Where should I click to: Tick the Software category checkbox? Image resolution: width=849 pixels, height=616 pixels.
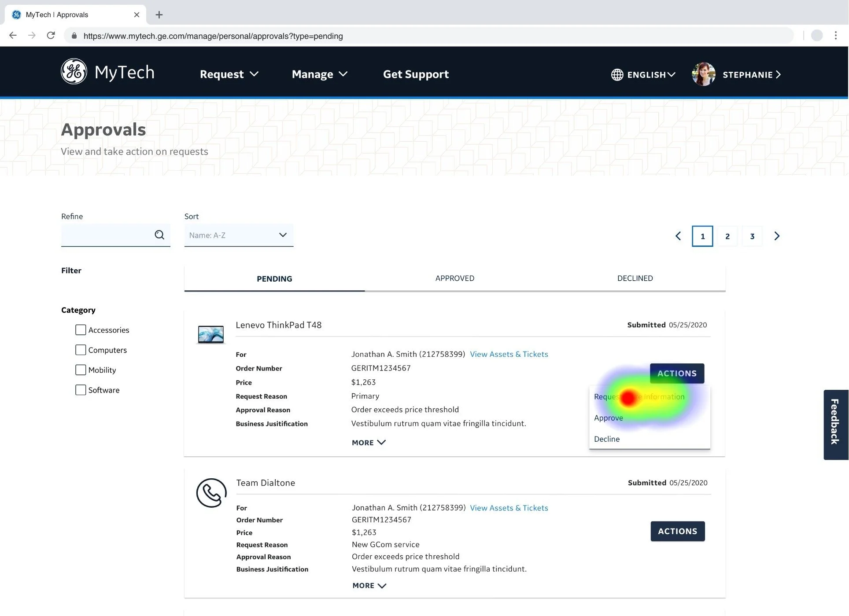[81, 390]
